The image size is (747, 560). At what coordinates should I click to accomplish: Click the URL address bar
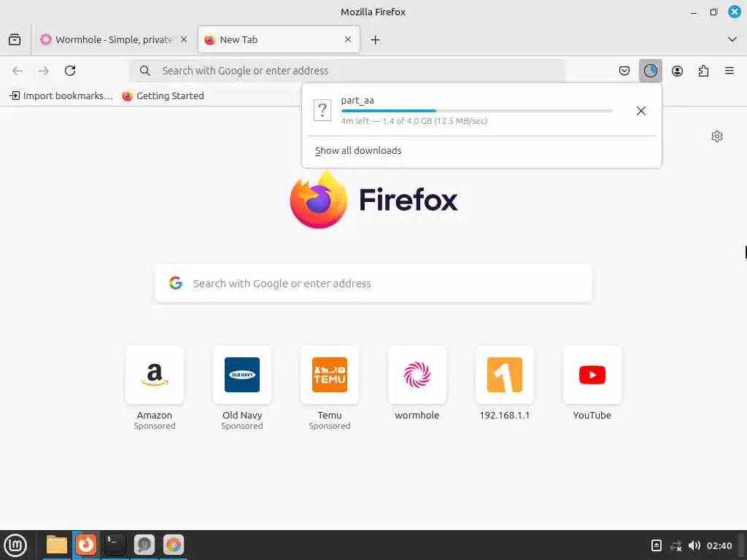[347, 71]
